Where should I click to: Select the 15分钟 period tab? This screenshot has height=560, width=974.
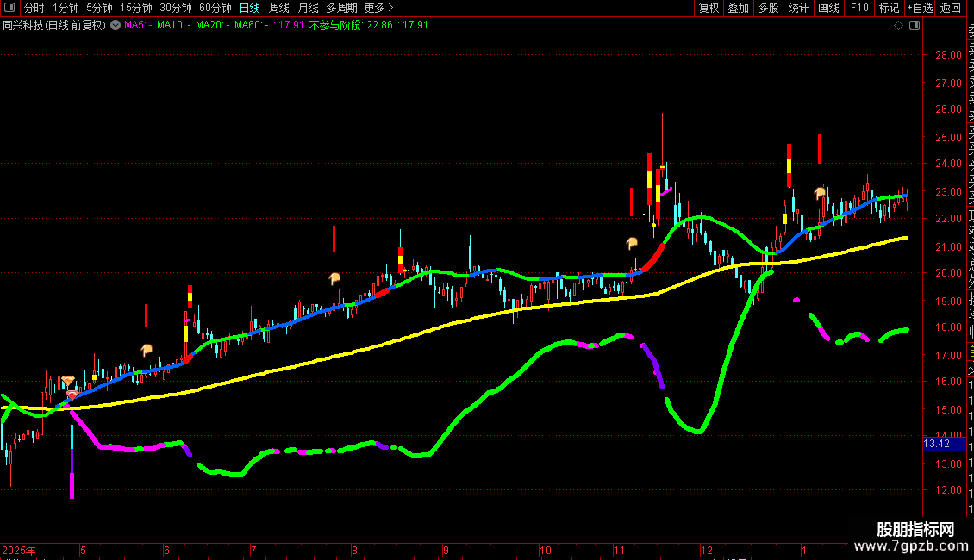point(136,8)
